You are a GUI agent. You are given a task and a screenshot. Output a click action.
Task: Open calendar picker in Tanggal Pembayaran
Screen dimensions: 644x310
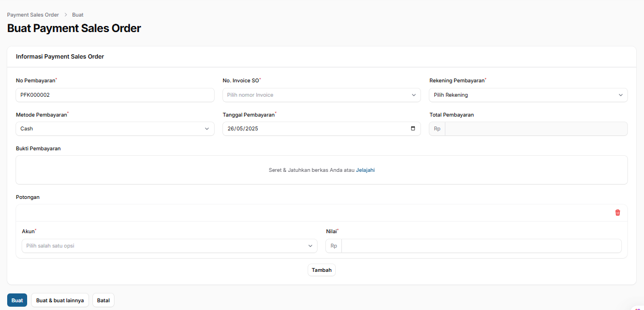(413, 129)
